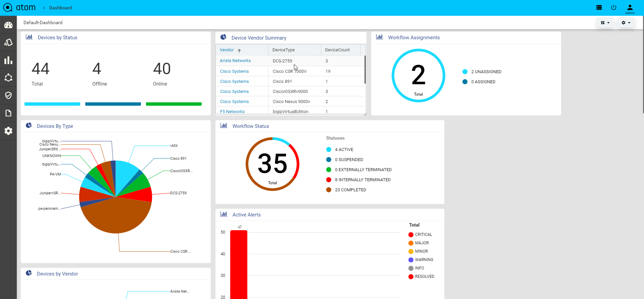This screenshot has width=644, height=299.
Task: Click the Workflow Assignments chart icon
Action: coord(380,37)
